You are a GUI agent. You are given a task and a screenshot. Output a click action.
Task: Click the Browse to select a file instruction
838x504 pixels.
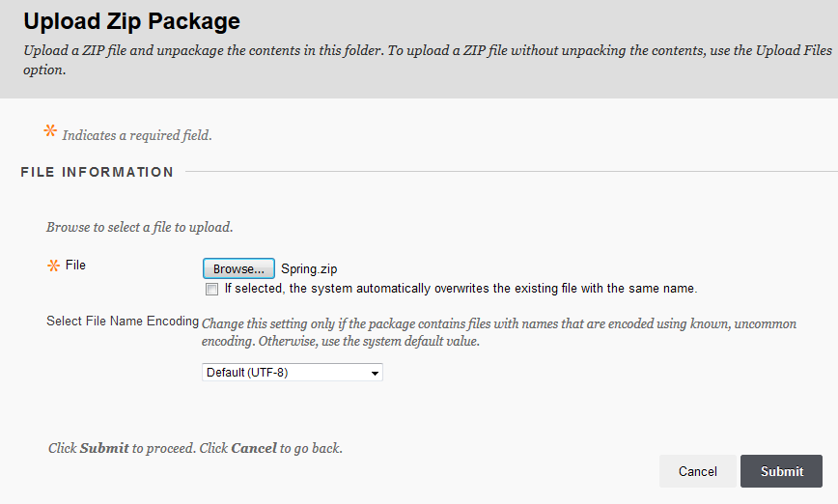point(139,227)
